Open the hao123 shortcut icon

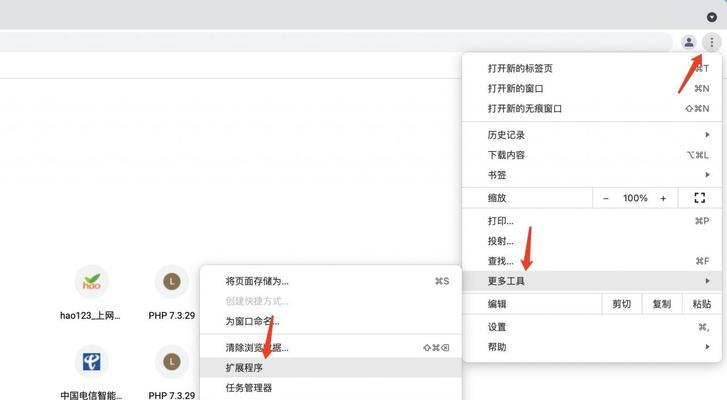pos(92,281)
